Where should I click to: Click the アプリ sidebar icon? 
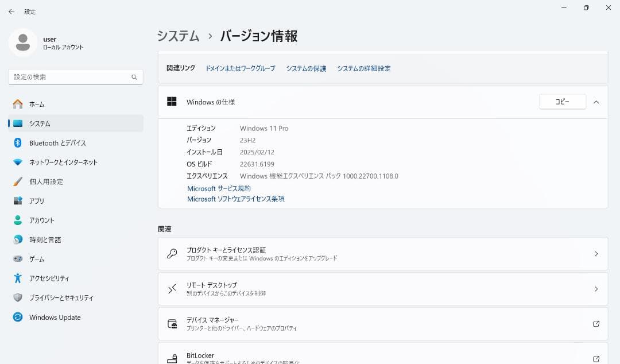click(18, 201)
